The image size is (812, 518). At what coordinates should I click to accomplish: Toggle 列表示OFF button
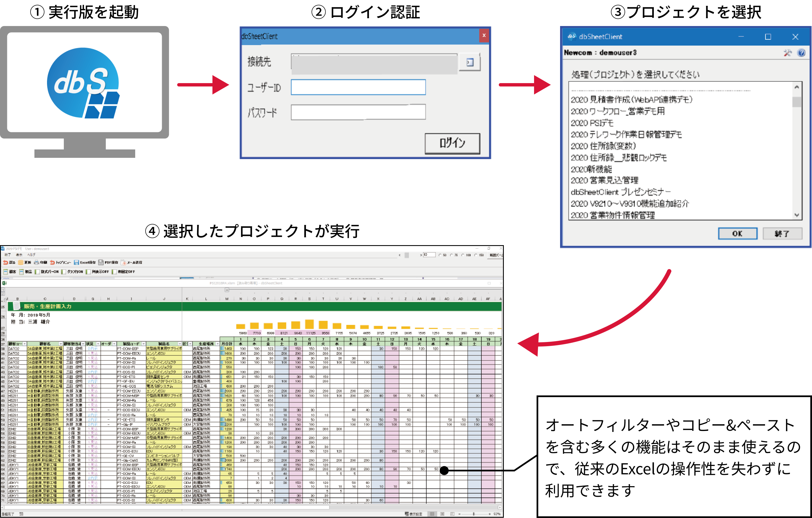point(97,272)
